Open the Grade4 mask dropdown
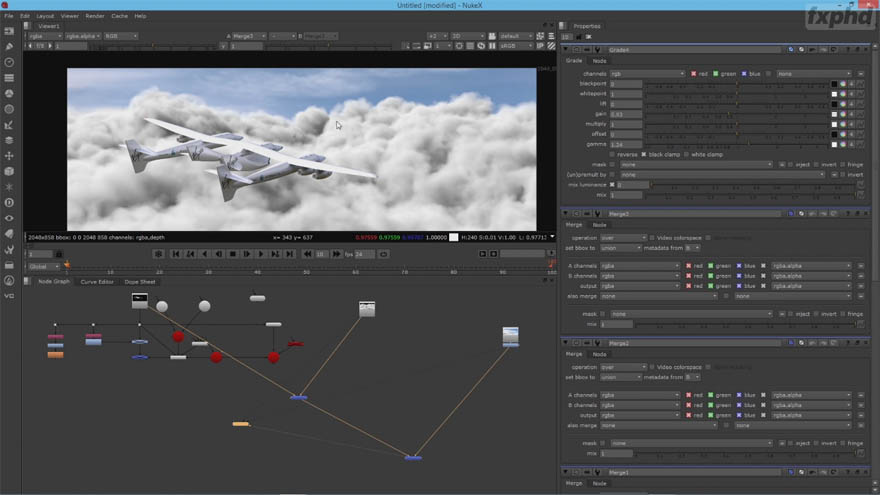The image size is (880, 495). pyautogui.click(x=696, y=164)
